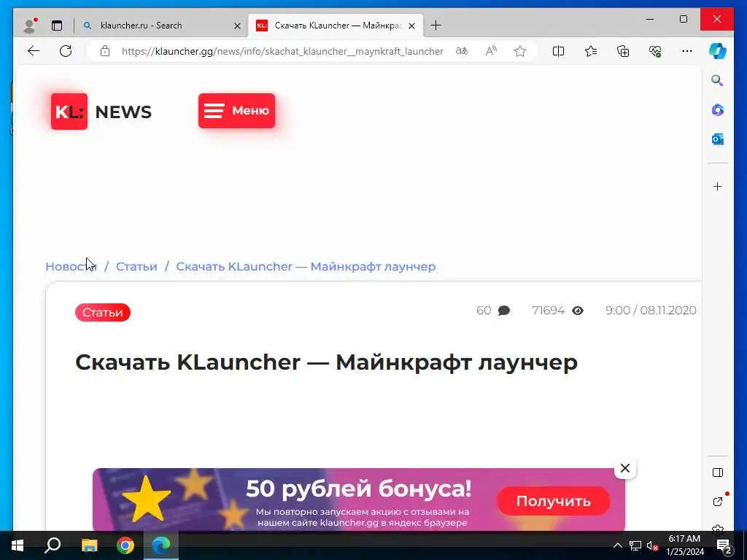Launch Google Chrome from taskbar

125,545
